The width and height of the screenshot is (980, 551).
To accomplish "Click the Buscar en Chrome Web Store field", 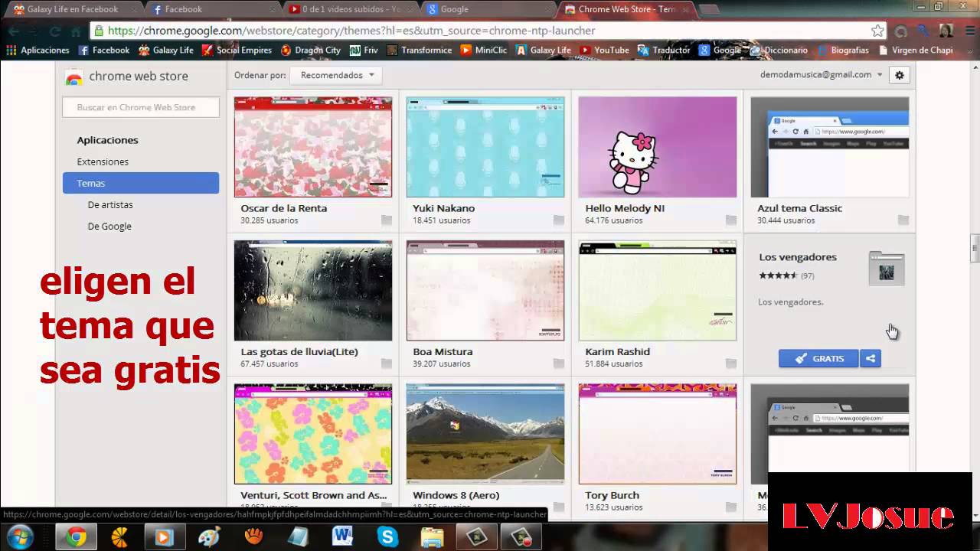I will point(141,107).
